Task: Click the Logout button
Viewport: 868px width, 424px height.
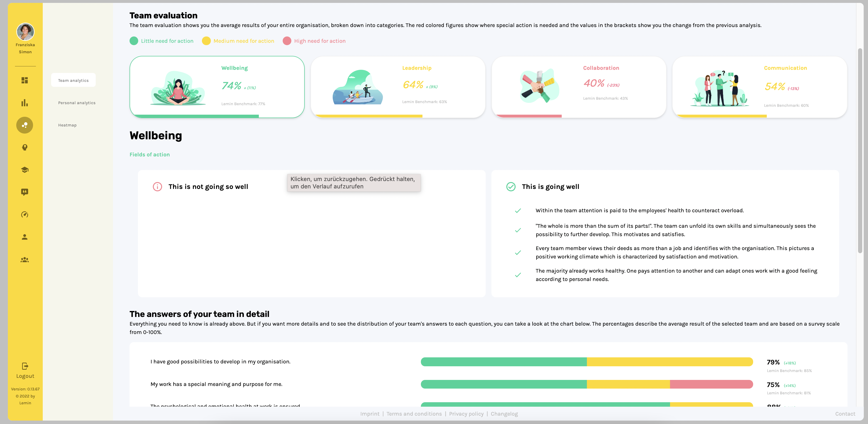Action: 25,371
